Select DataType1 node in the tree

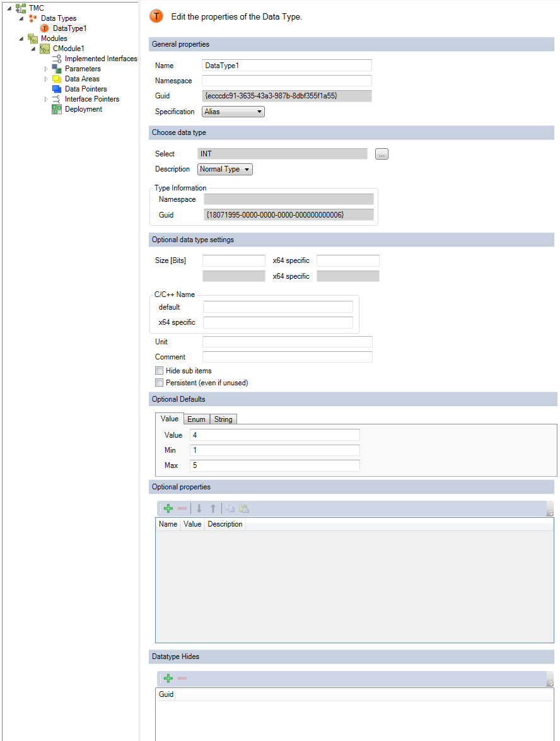(x=69, y=28)
